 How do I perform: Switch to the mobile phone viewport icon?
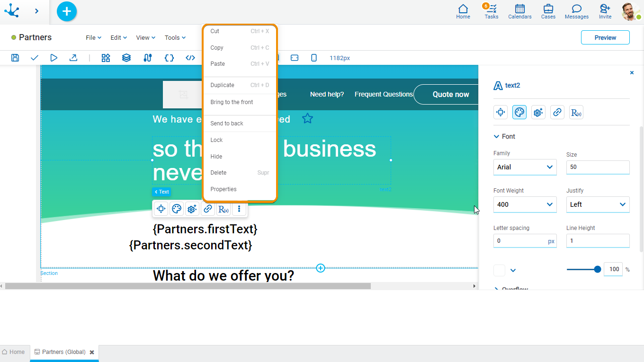tap(314, 58)
